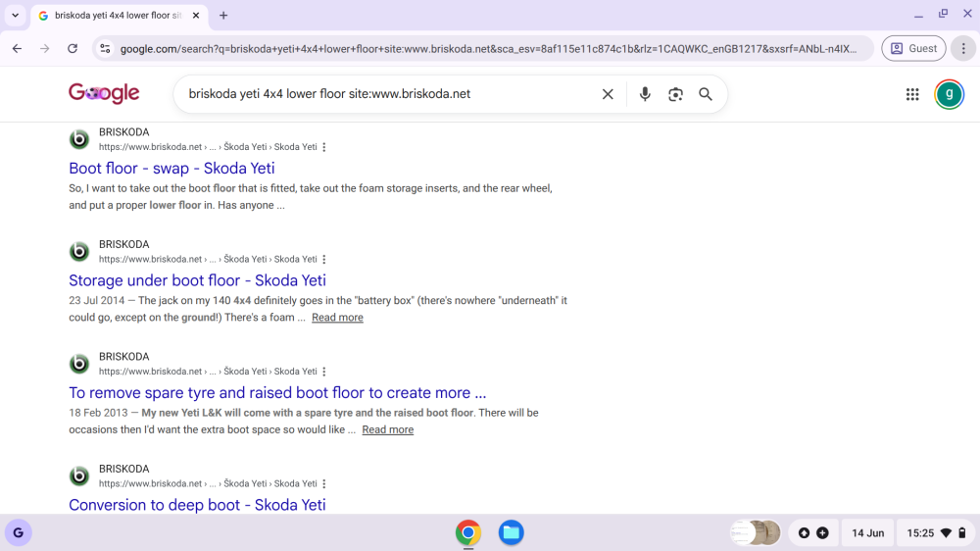Open the Google account avatar

(949, 94)
